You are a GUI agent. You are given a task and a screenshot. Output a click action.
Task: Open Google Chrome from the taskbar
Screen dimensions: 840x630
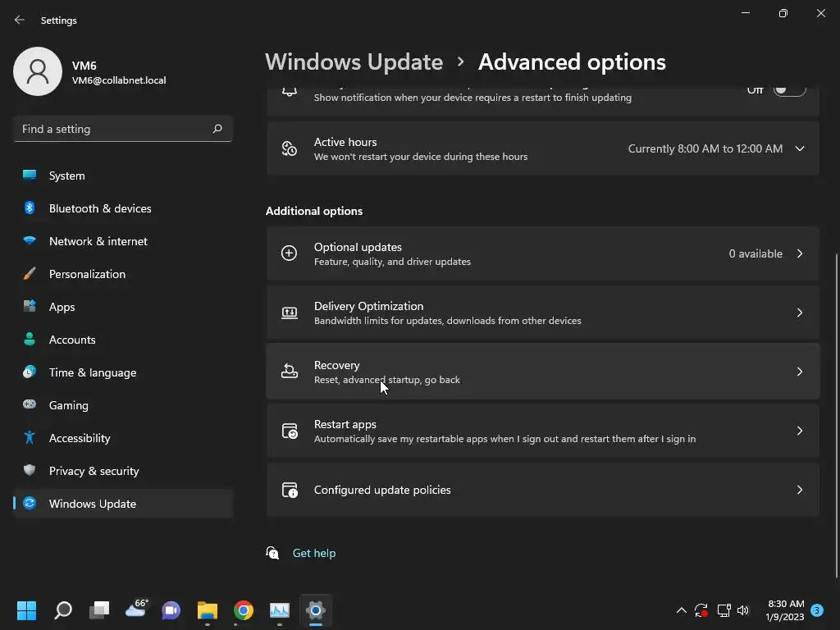pyautogui.click(x=243, y=610)
